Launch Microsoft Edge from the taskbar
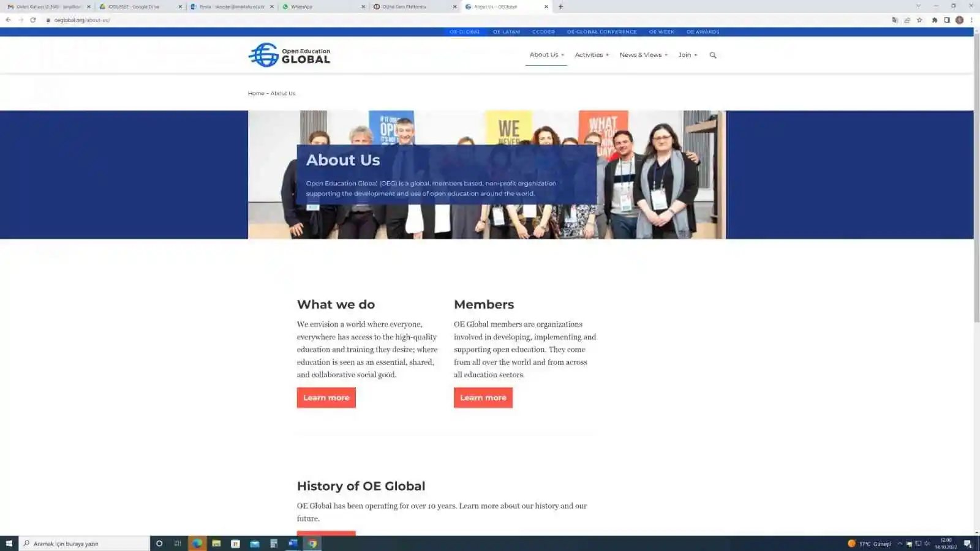980x551 pixels. [197, 544]
